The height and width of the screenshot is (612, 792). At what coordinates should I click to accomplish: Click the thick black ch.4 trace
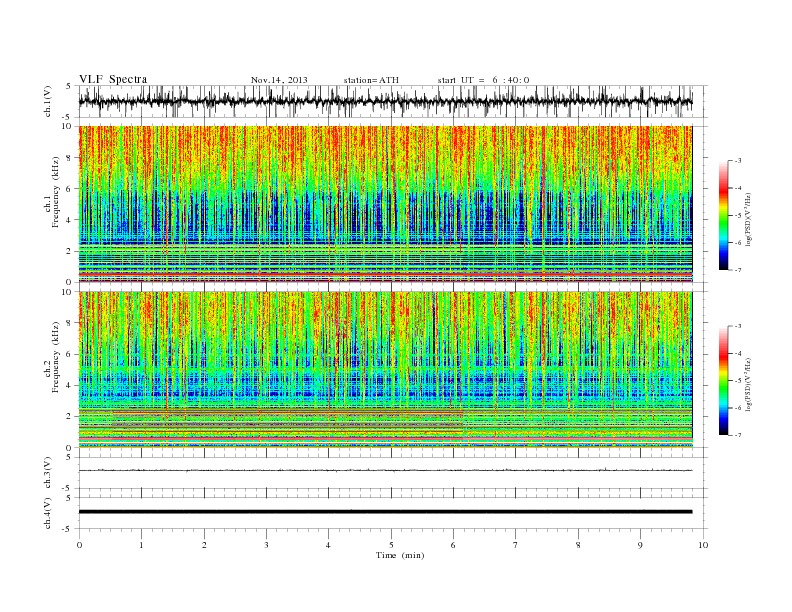coord(385,512)
